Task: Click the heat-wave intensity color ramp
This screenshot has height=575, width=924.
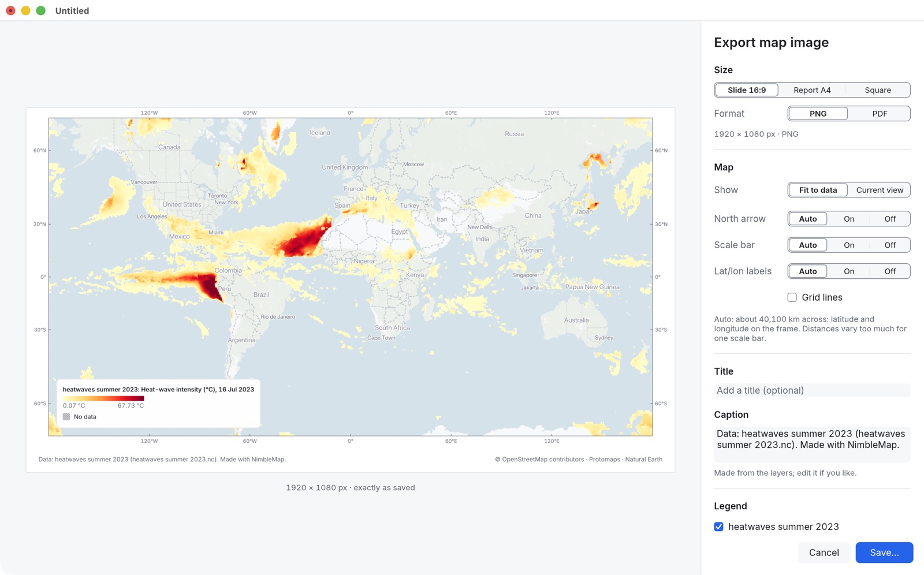Action: [x=103, y=398]
